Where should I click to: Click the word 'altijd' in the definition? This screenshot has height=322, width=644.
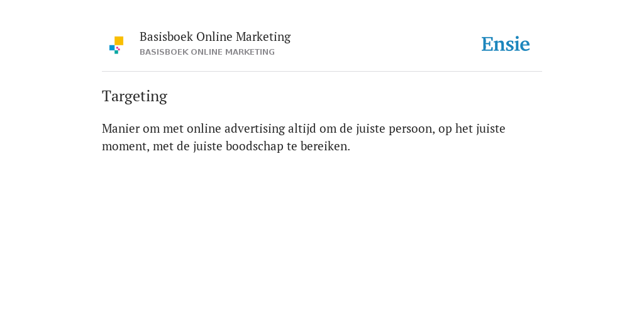tap(302, 129)
